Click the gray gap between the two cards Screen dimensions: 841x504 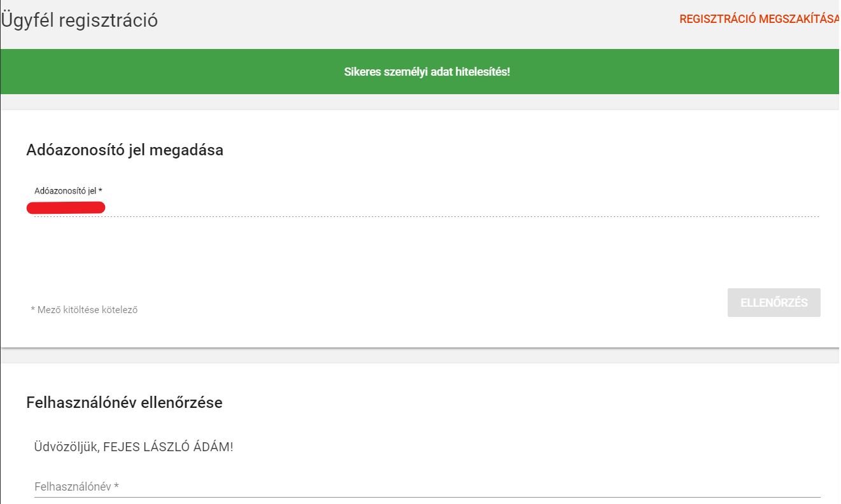point(420,356)
